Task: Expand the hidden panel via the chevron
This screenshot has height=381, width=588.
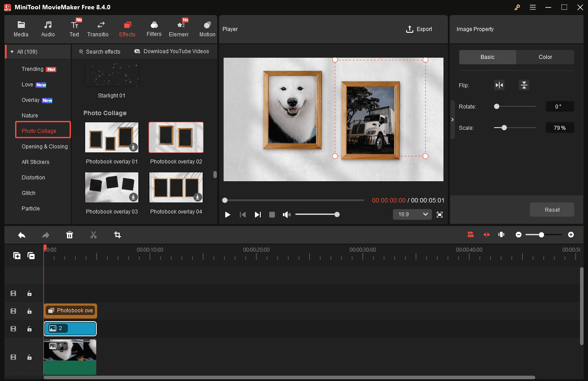Action: 452,119
